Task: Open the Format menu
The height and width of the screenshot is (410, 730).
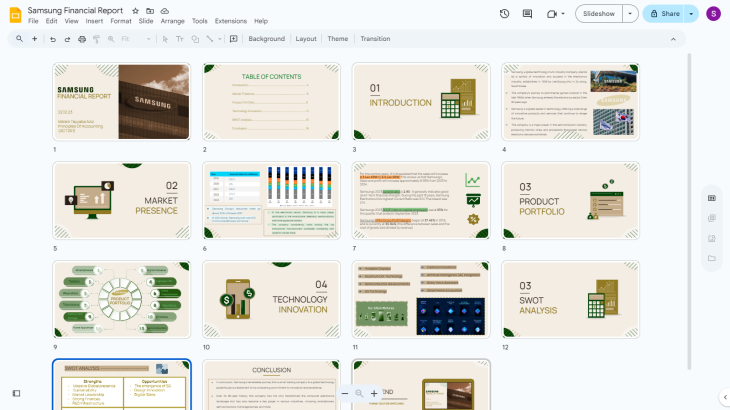Action: point(121,21)
